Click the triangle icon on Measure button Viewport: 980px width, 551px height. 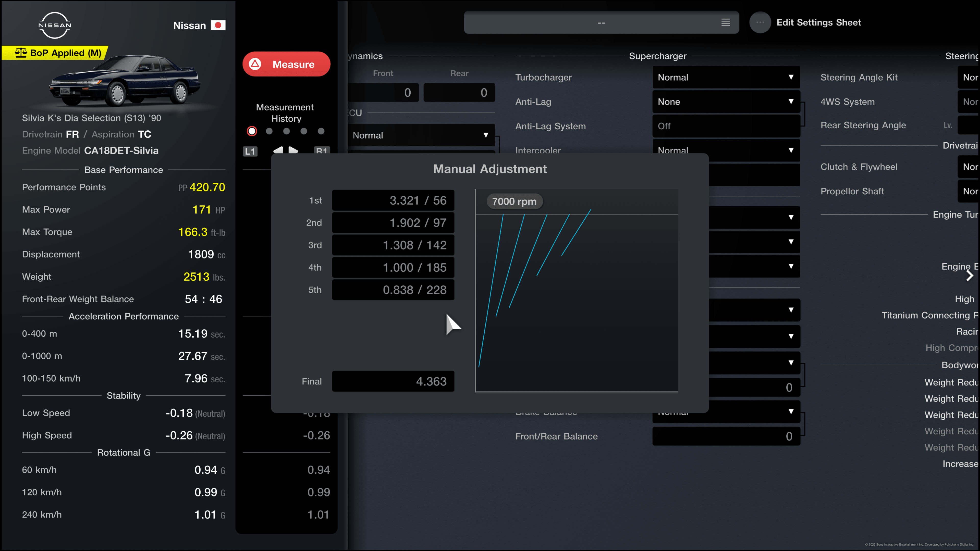[x=255, y=64]
